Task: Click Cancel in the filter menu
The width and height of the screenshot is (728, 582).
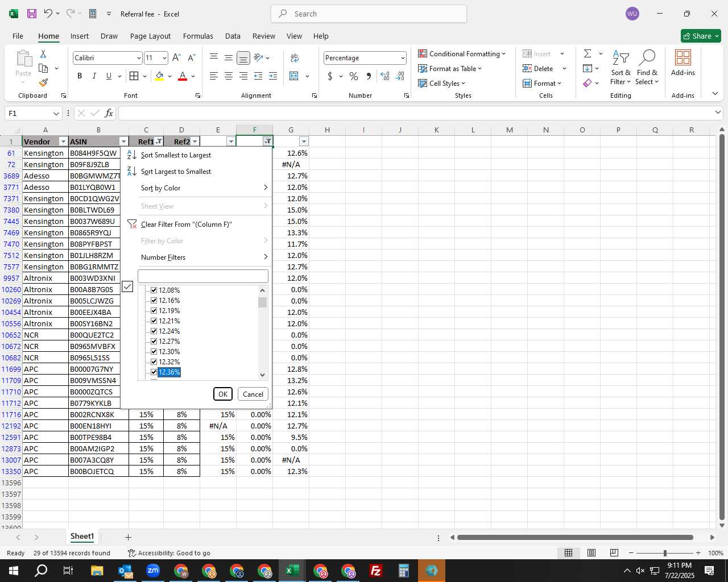Action: [253, 394]
